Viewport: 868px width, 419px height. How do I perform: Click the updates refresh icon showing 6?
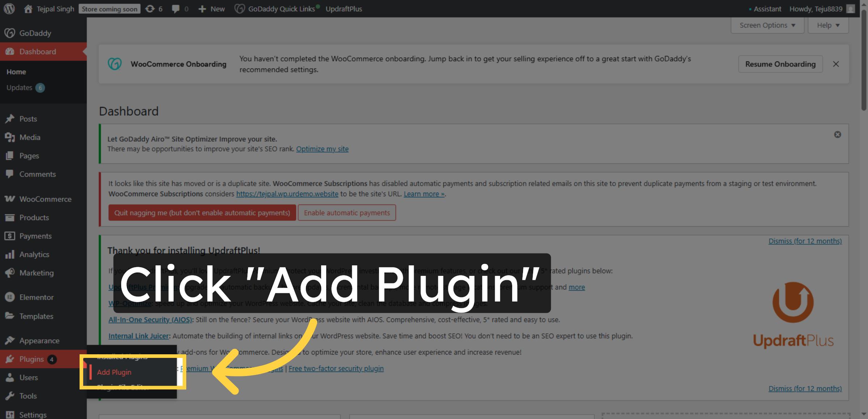[154, 8]
